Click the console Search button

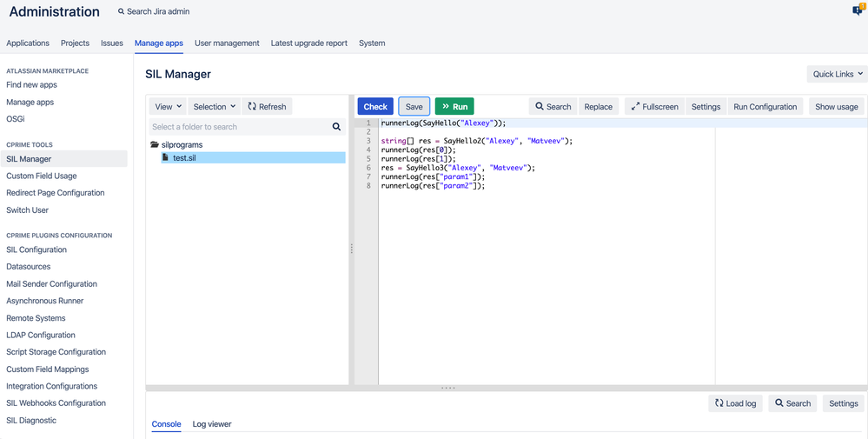point(792,403)
